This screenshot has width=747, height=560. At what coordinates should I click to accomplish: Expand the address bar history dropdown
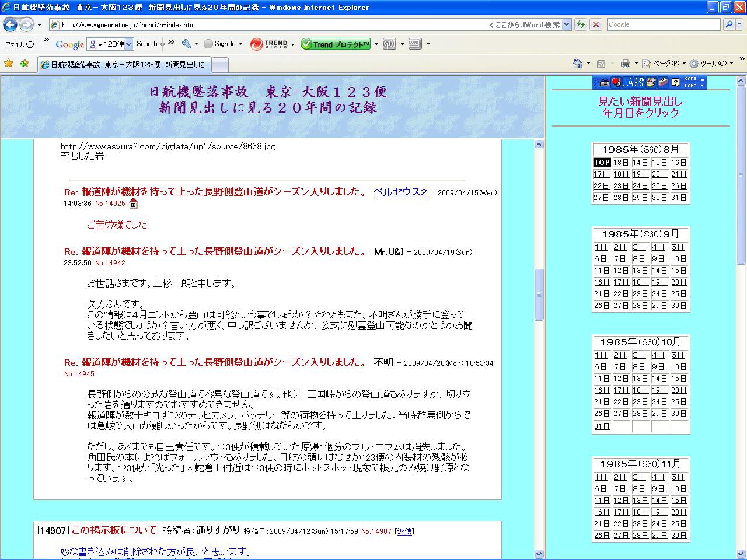click(x=567, y=24)
